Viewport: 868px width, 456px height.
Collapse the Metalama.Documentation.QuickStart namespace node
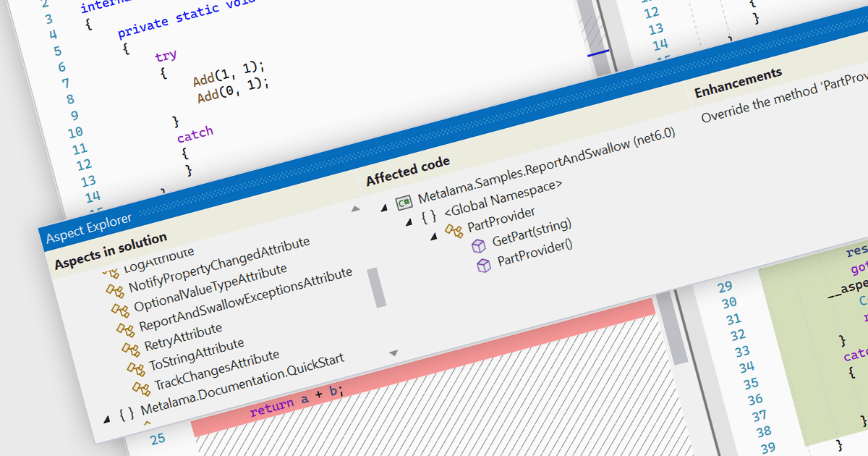[x=106, y=418]
